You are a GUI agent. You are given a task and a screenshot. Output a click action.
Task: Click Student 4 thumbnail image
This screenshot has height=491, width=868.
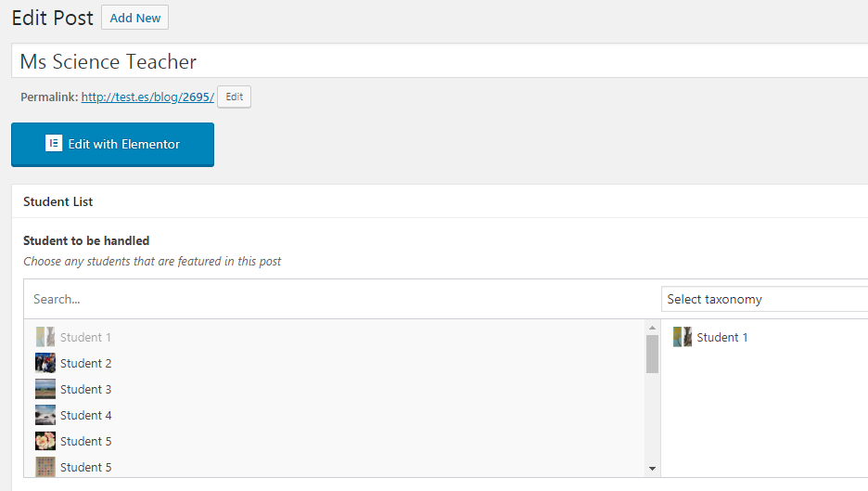[x=45, y=415]
